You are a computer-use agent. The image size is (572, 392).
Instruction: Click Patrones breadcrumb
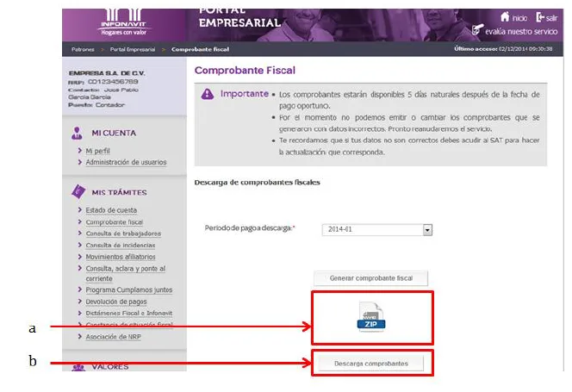83,49
